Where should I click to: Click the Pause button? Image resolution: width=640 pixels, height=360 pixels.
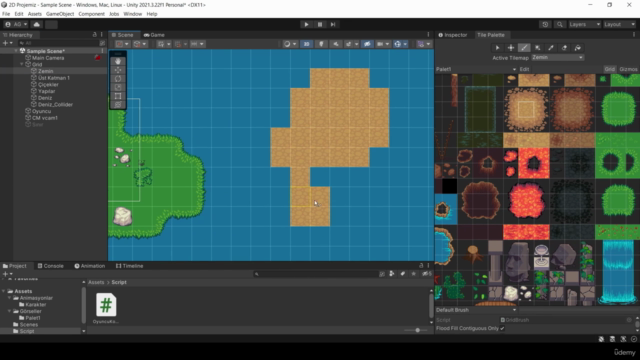point(320,24)
